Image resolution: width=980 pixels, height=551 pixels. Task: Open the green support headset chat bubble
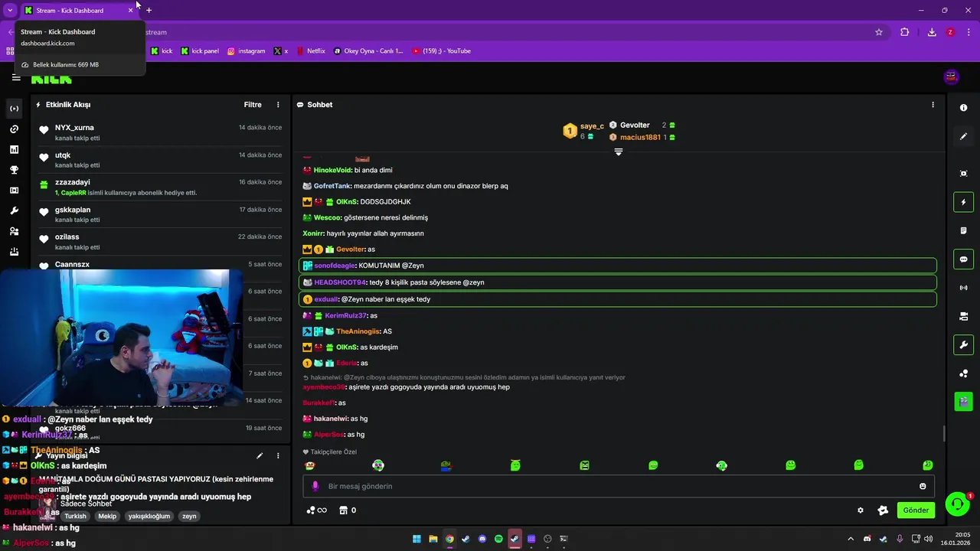click(x=957, y=504)
